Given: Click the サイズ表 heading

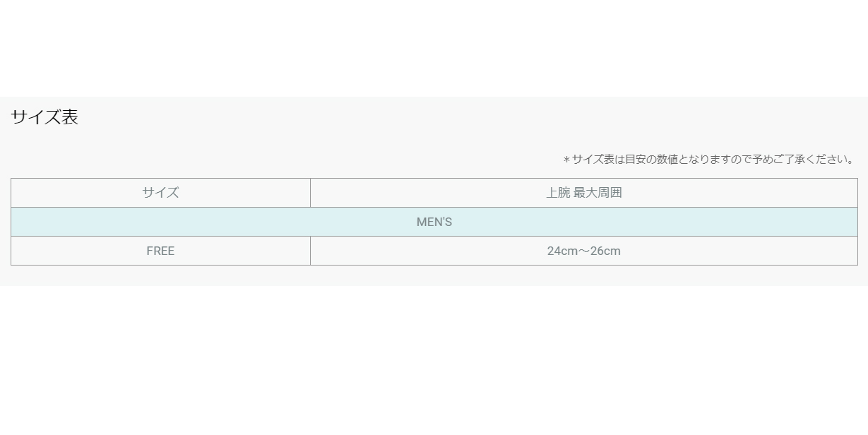Looking at the screenshot, I should pyautogui.click(x=44, y=117).
